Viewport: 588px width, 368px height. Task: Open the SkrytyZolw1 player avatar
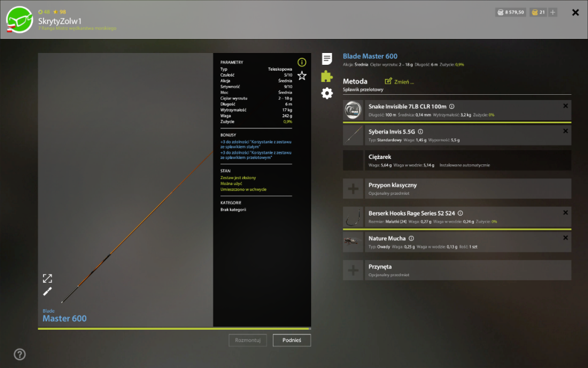(x=19, y=19)
